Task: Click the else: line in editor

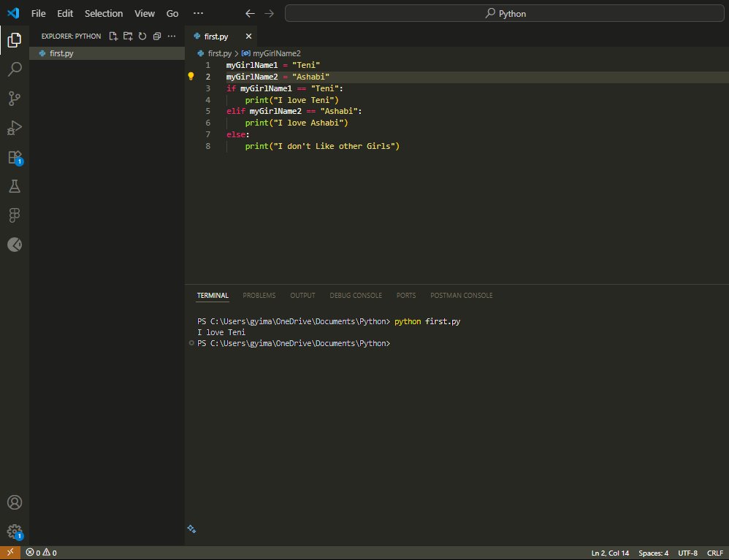Action: click(x=238, y=134)
